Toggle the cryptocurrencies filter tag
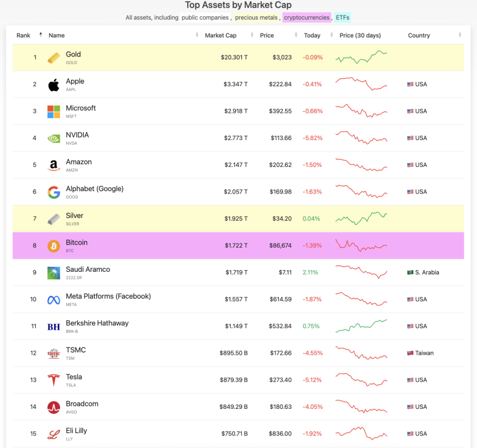Image resolution: width=477 pixels, height=448 pixels. tap(307, 18)
